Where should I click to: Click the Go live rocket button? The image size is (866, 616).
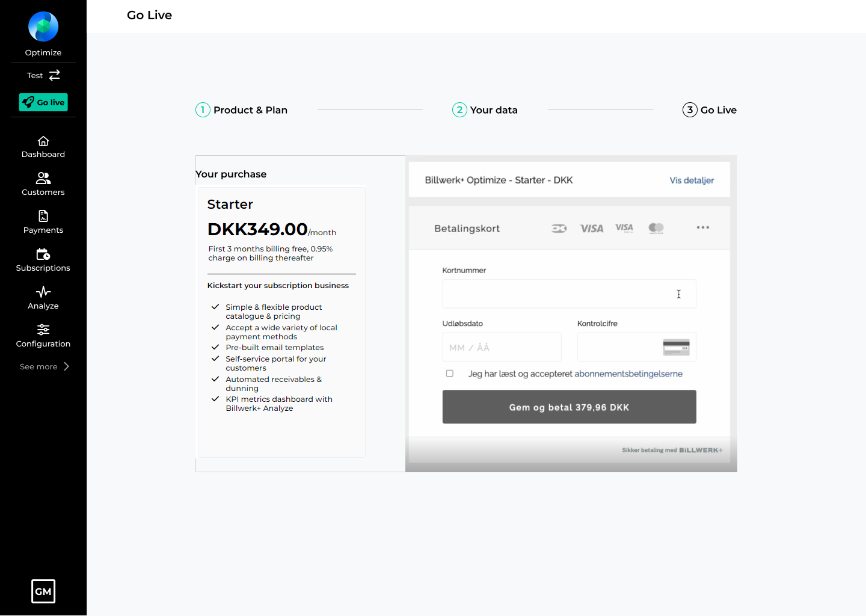(43, 102)
